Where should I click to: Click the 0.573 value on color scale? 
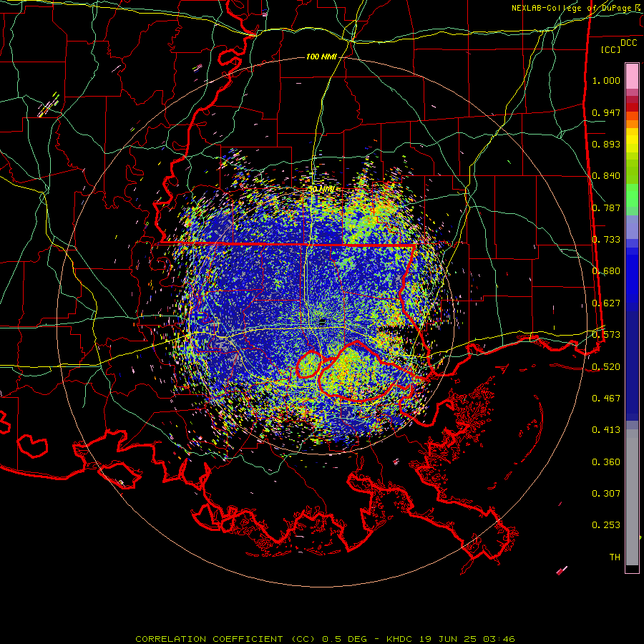point(606,335)
